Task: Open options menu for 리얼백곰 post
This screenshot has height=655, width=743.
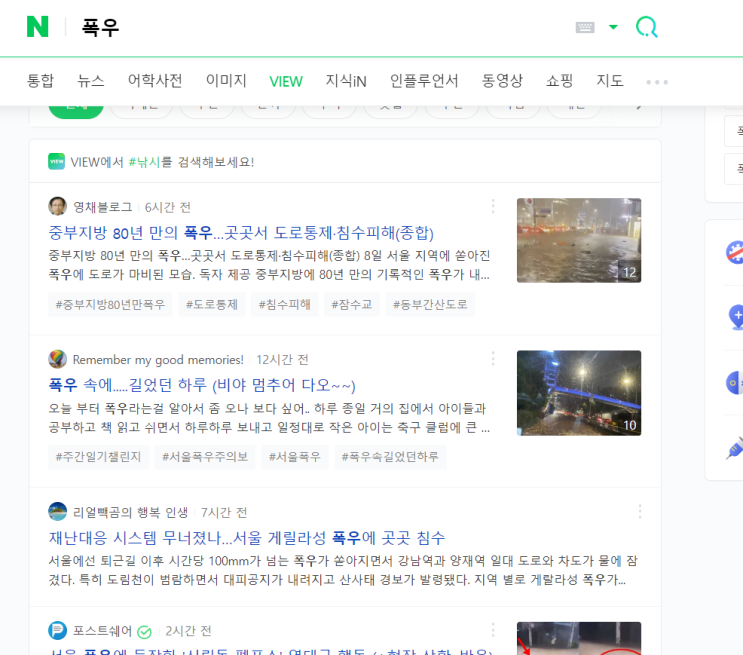Action: click(x=640, y=511)
